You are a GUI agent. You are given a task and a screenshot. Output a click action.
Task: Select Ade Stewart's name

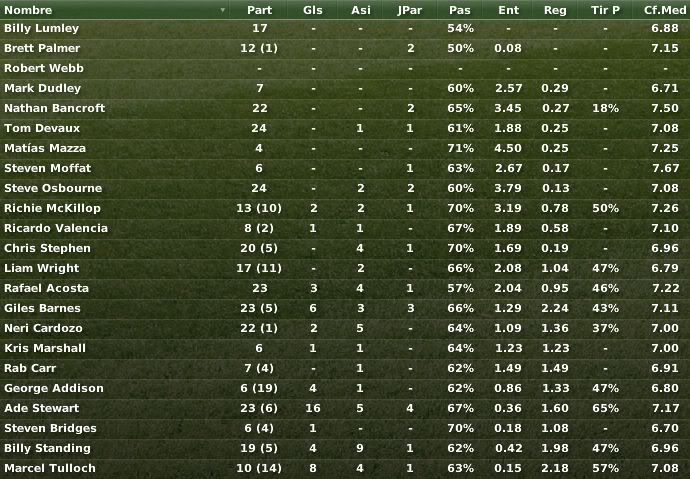click(x=42, y=408)
